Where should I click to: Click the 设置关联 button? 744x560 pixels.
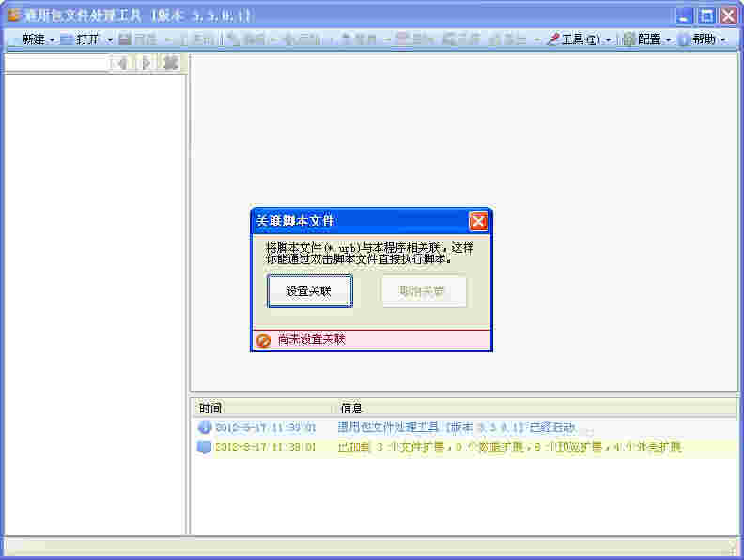(309, 291)
